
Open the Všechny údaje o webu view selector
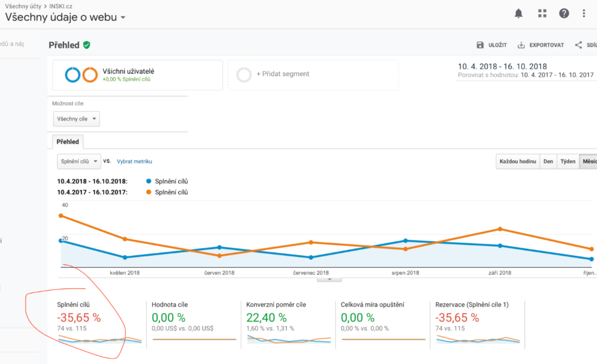tap(65, 17)
